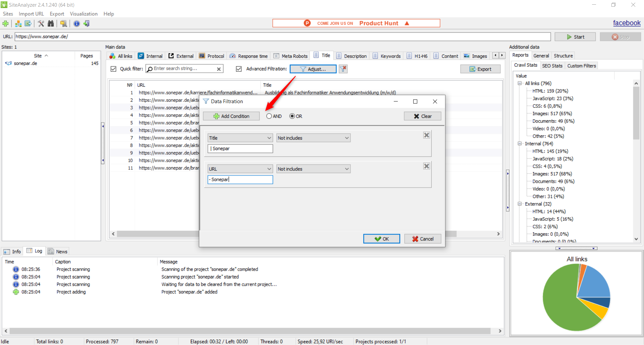Click the Quick filter search input field
The image size is (644, 345).
click(183, 69)
